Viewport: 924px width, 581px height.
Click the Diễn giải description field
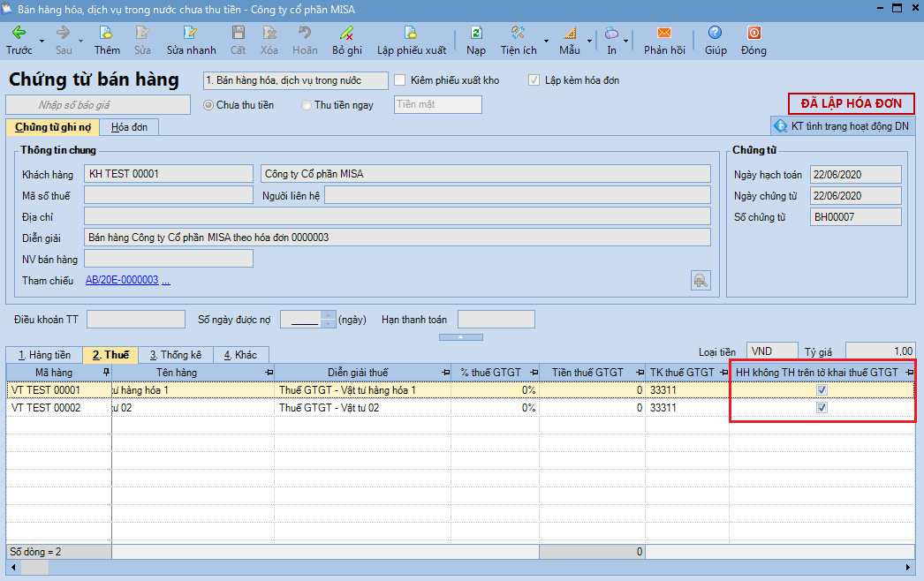398,238
